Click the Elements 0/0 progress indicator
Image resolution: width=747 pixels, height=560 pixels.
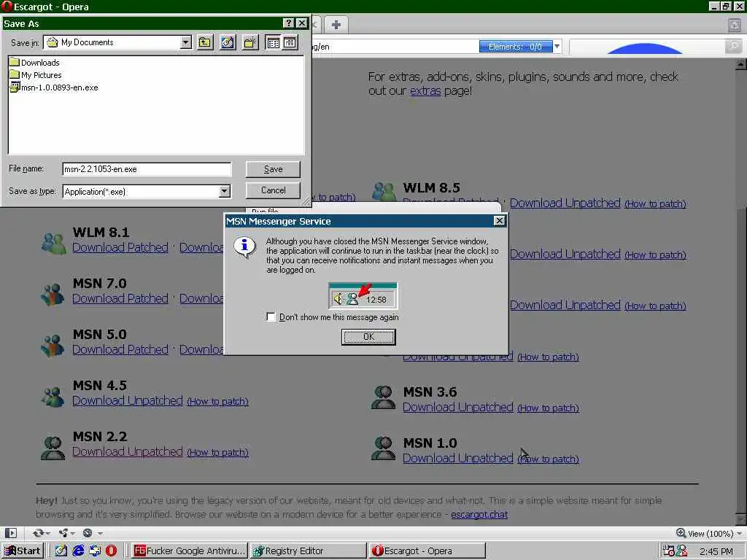(516, 46)
